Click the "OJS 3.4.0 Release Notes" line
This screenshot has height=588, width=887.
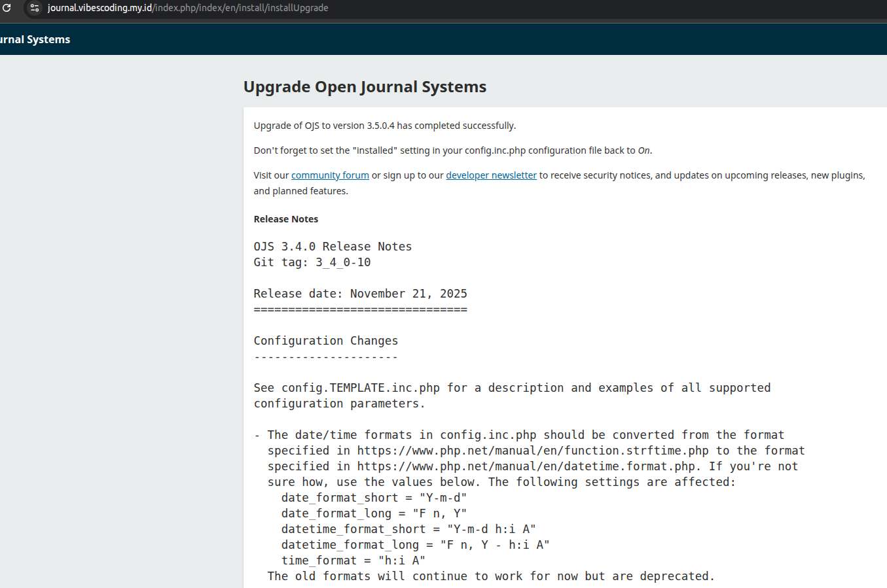click(333, 247)
